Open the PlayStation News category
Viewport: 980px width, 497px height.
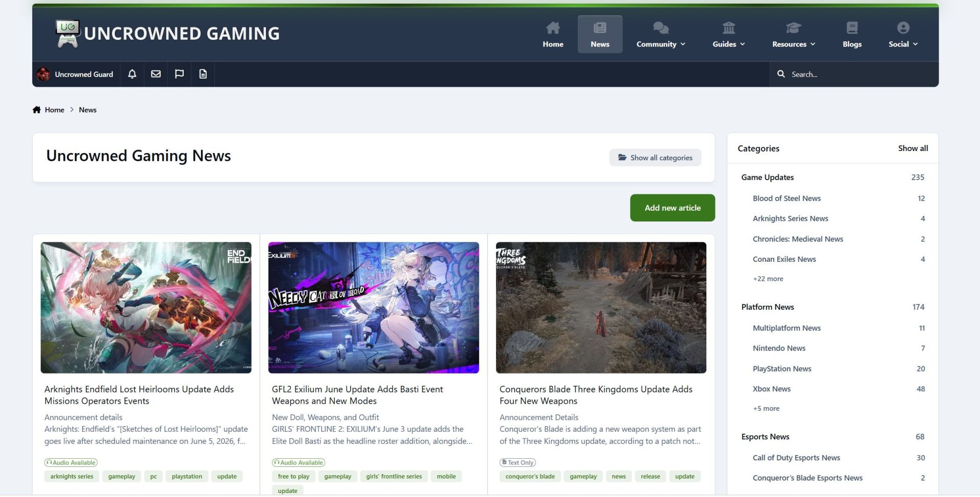pyautogui.click(x=782, y=369)
